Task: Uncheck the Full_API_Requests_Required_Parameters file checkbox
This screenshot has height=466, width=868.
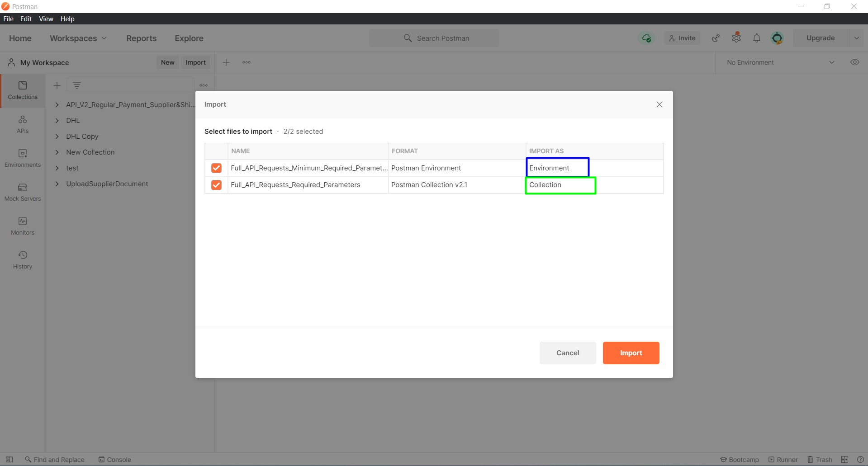Action: click(x=216, y=185)
